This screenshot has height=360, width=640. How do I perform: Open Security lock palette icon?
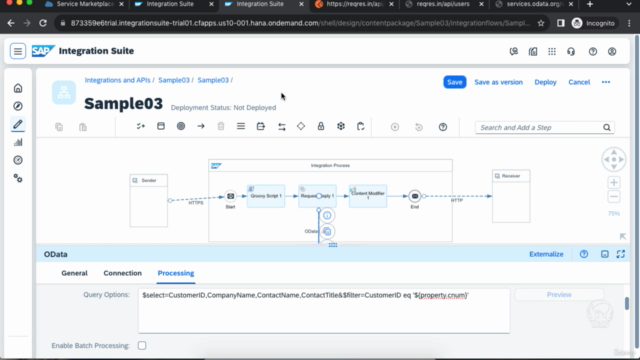click(321, 127)
